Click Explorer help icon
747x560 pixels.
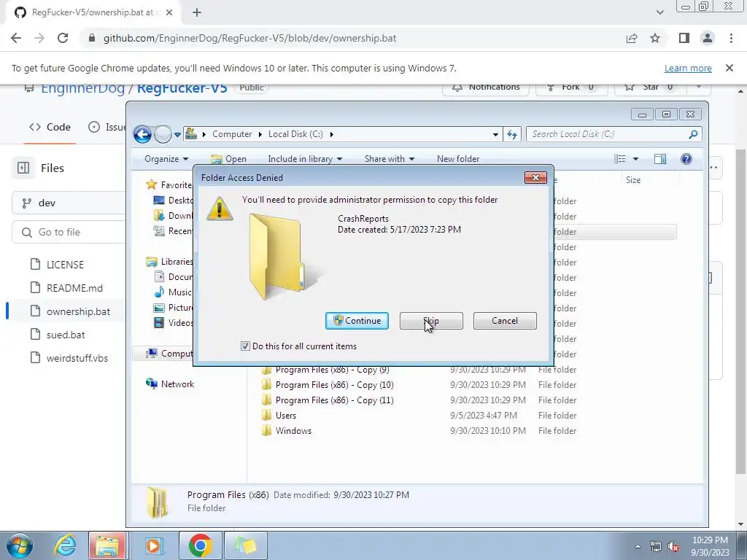tap(686, 159)
